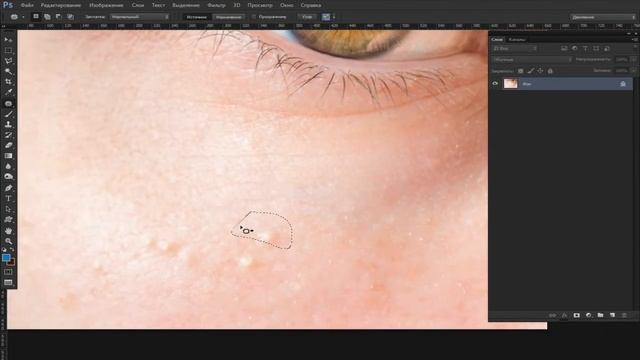Image resolution: width=640 pixels, height=360 pixels.
Task: Open the layer Opacity value dropdown
Action: click(x=633, y=60)
